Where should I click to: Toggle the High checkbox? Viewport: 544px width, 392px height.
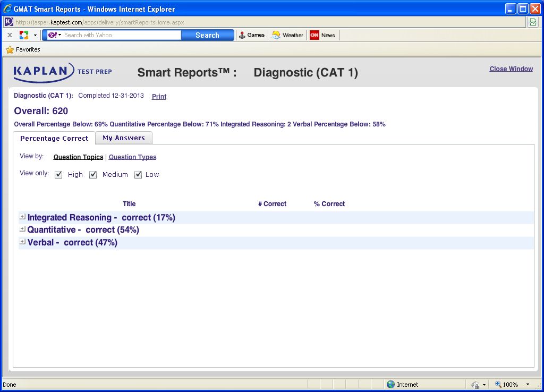click(58, 175)
